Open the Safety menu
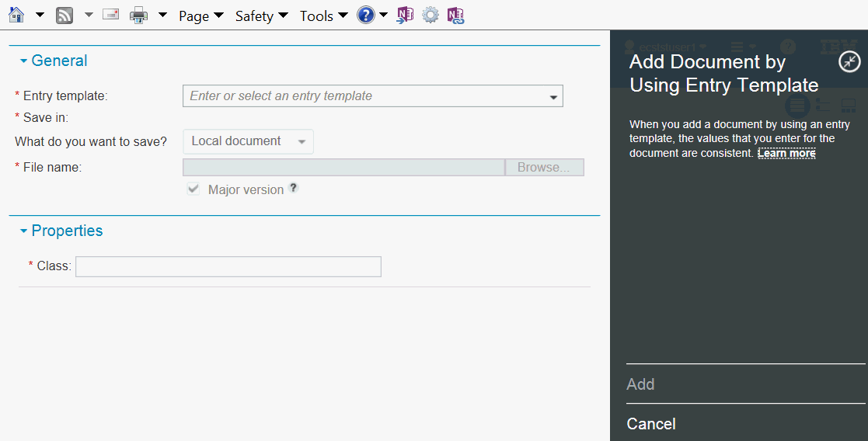The width and height of the screenshot is (868, 441). pyautogui.click(x=261, y=16)
